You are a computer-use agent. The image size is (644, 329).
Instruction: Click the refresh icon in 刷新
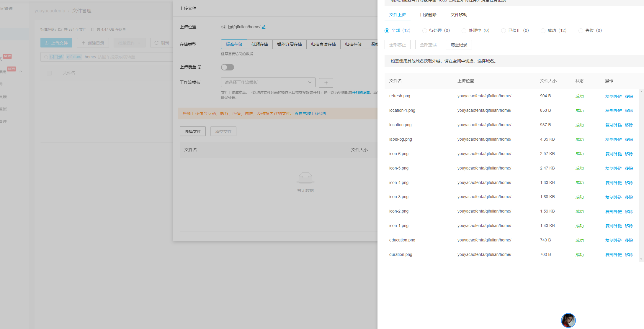[156, 43]
